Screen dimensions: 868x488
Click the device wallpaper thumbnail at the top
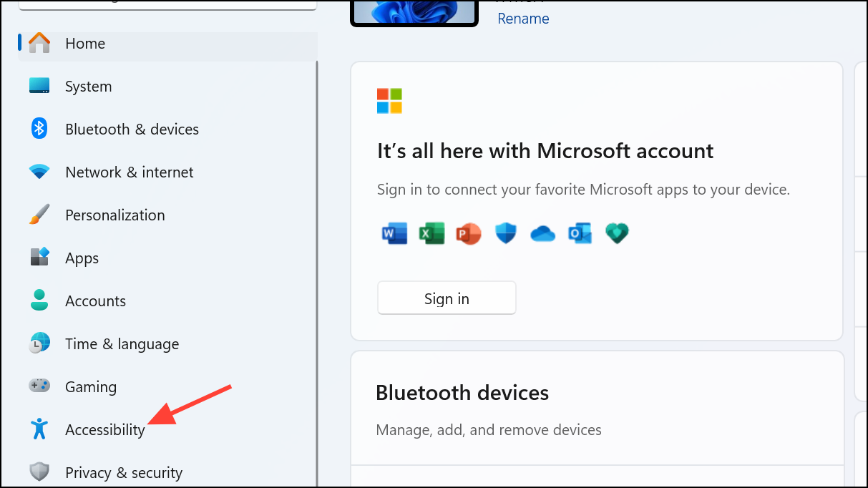pyautogui.click(x=414, y=10)
